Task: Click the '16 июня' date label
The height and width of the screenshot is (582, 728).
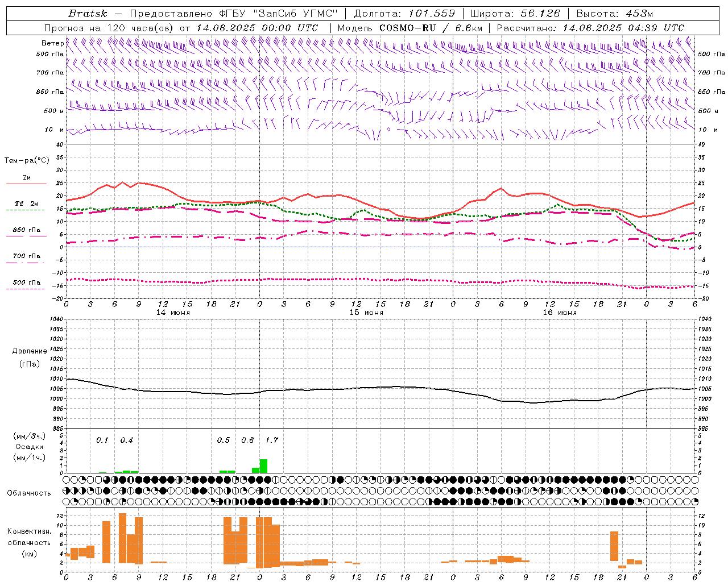Action: [x=560, y=313]
